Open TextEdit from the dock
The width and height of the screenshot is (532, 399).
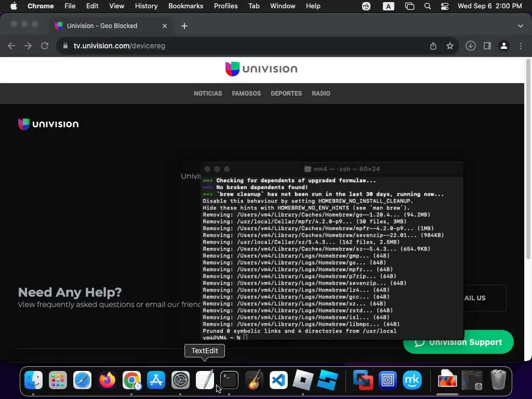(x=205, y=380)
